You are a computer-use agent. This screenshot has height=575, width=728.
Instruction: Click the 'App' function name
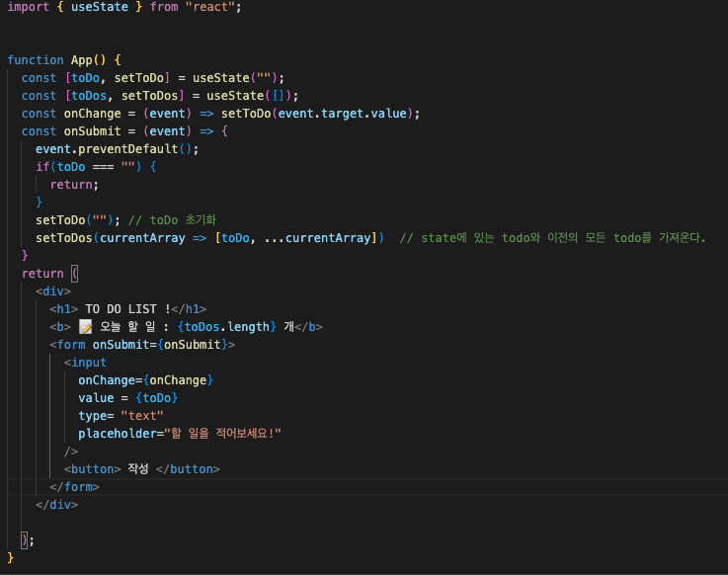[82, 60]
